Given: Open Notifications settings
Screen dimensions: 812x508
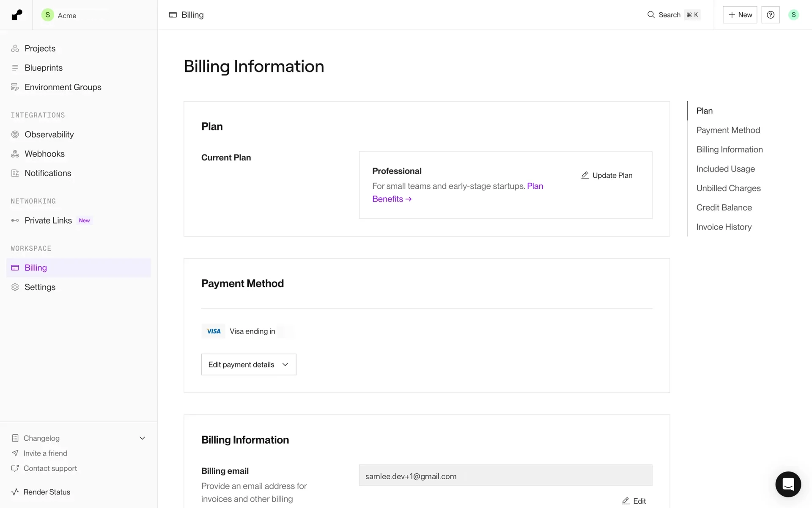Looking at the screenshot, I should click(48, 173).
